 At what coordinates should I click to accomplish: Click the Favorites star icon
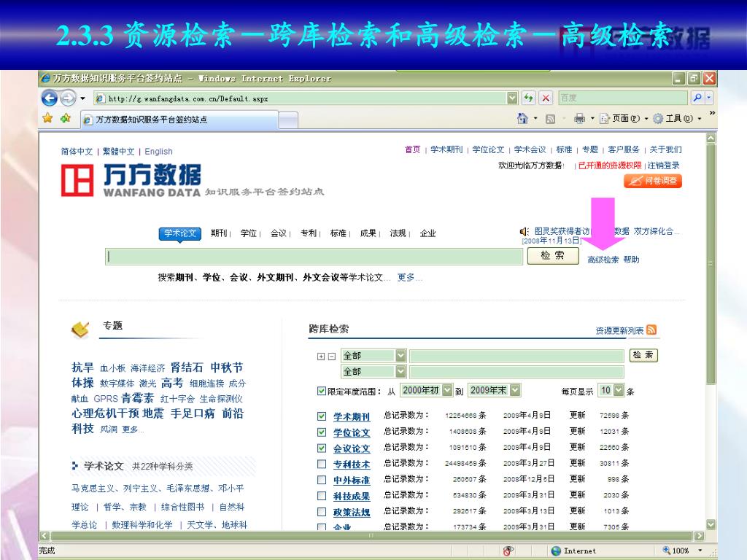[47, 118]
